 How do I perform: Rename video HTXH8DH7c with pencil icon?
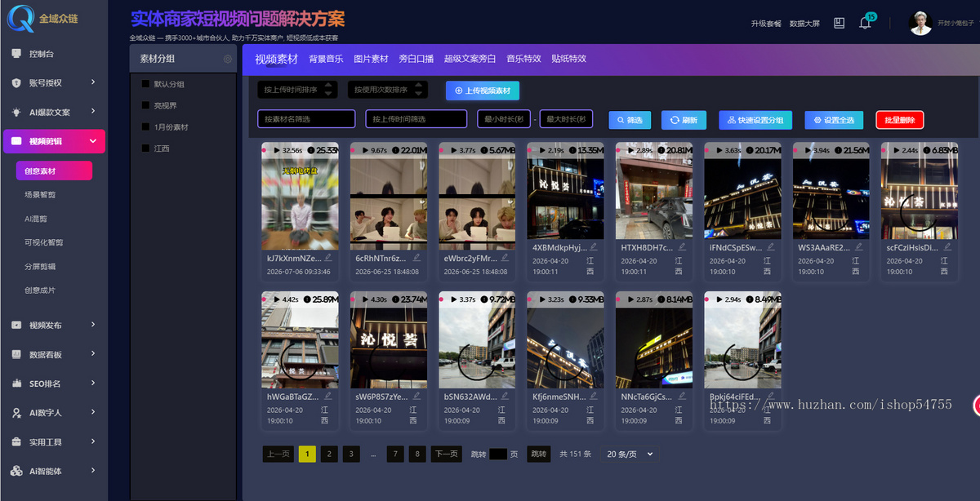click(x=681, y=246)
